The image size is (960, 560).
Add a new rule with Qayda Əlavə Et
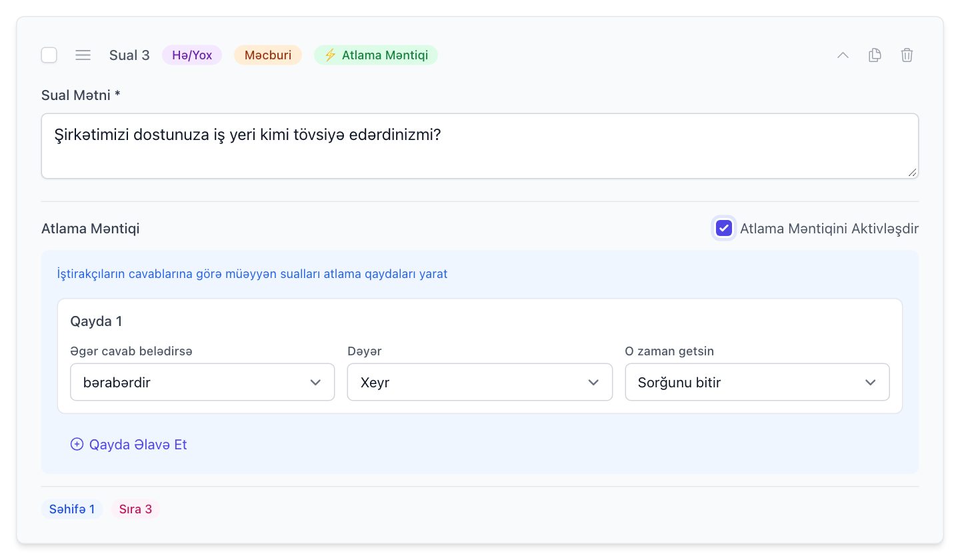[129, 445]
